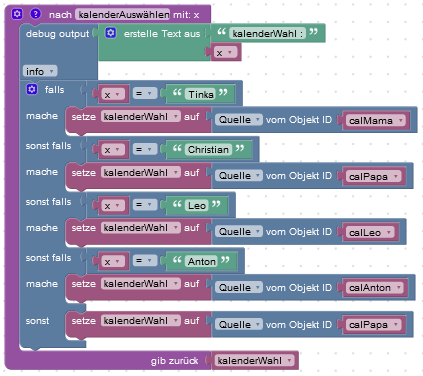Image resolution: width=423 pixels, height=376 pixels.
Task: Edit the 'Leo' text value
Action: (197, 206)
